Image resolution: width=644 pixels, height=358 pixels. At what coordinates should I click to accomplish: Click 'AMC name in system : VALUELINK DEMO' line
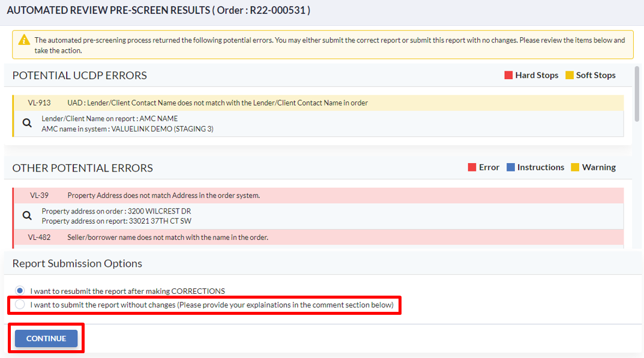(x=127, y=129)
